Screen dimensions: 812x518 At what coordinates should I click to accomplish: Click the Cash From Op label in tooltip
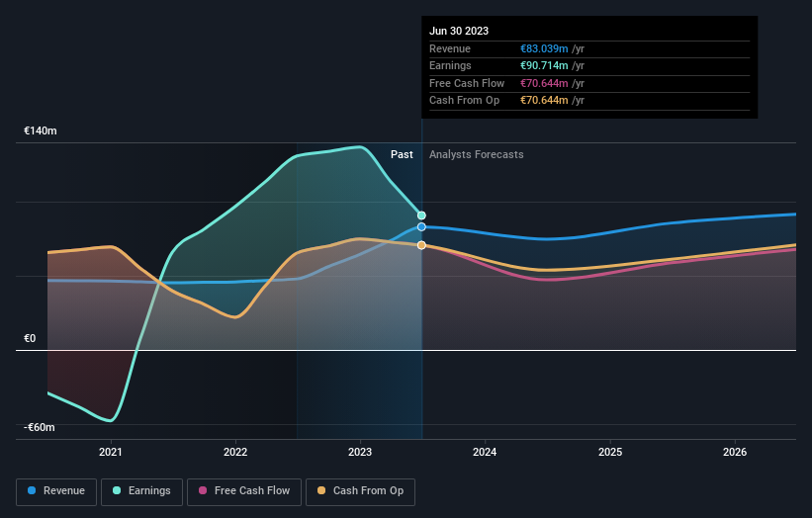(x=465, y=101)
